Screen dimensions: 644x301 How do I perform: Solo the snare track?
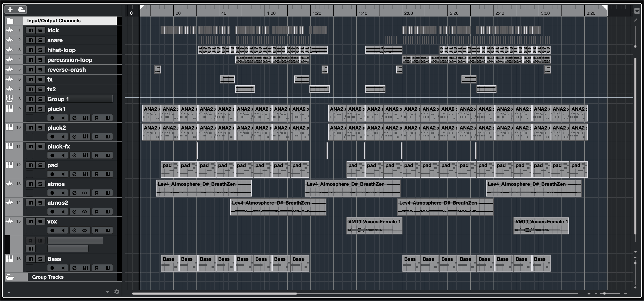pos(40,40)
